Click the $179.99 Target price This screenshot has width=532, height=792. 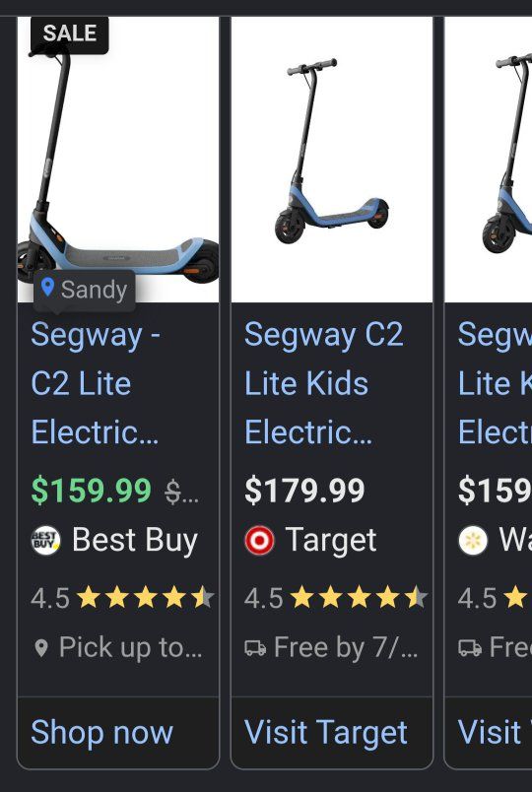point(304,491)
